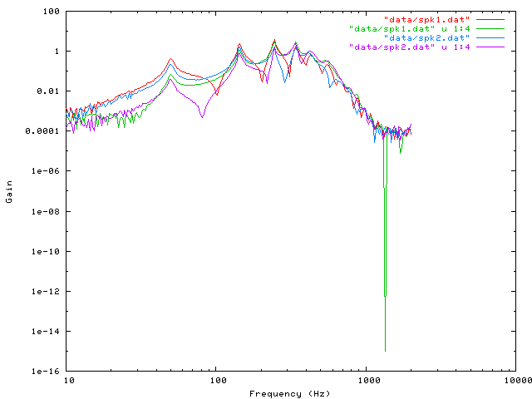This screenshot has height=399, width=532.
Task: Click the purple "data/spk2.dat" u 1:4 legend label
Action: [410, 47]
